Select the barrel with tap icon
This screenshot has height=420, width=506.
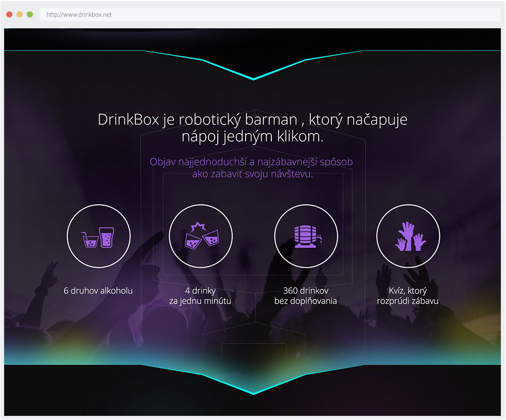coord(306,236)
